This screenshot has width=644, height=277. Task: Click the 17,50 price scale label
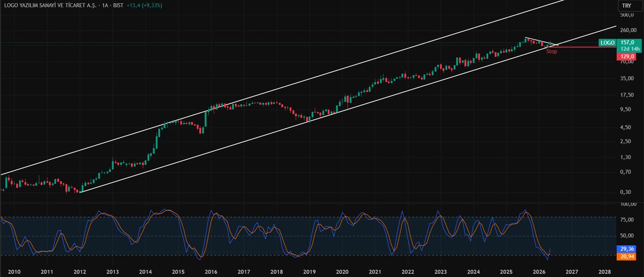(628, 94)
